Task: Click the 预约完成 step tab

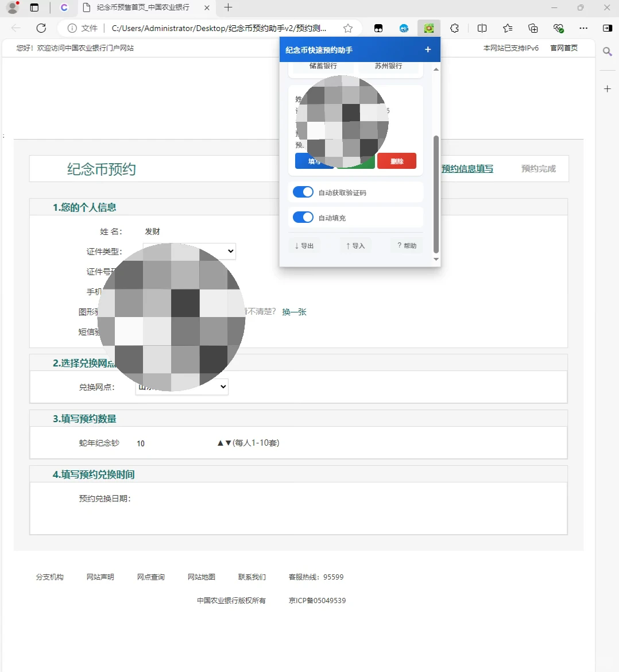Action: [x=539, y=169]
